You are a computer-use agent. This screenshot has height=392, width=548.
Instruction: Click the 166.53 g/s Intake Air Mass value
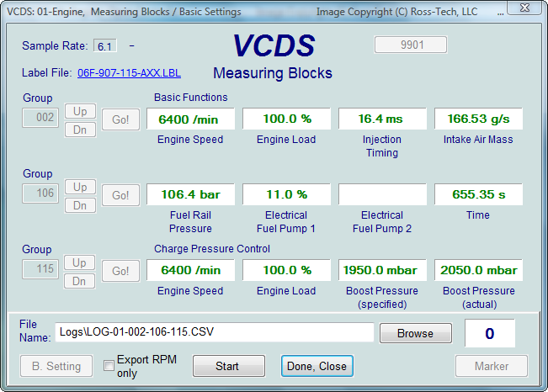(478, 119)
